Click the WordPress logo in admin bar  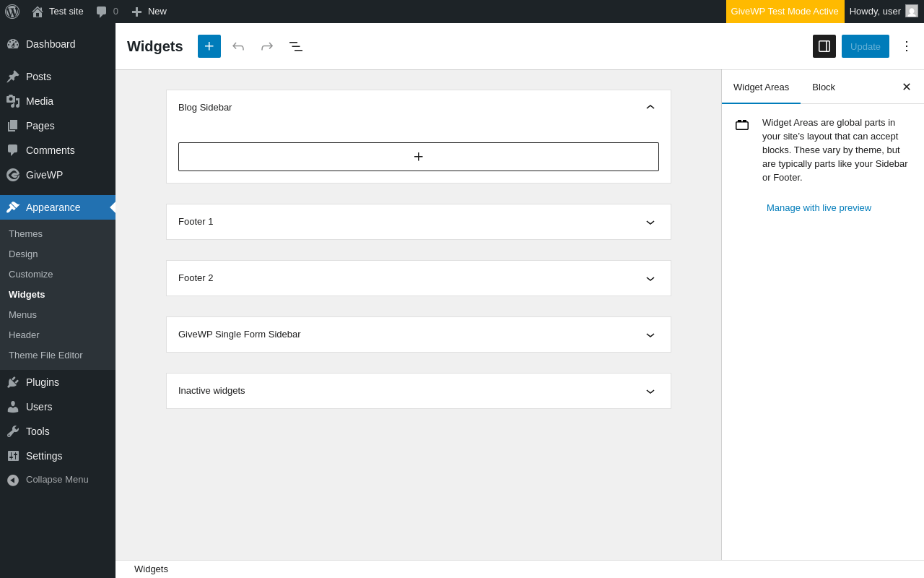coord(12,12)
